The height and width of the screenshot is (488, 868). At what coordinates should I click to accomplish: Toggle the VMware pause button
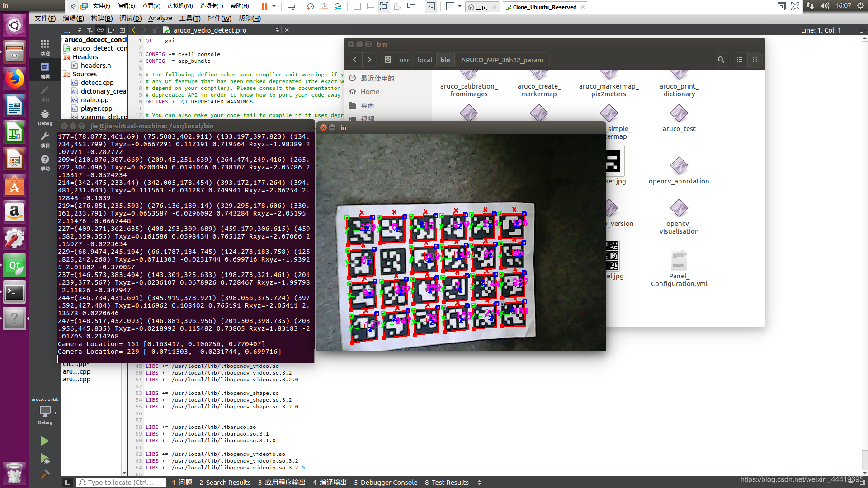pos(264,6)
